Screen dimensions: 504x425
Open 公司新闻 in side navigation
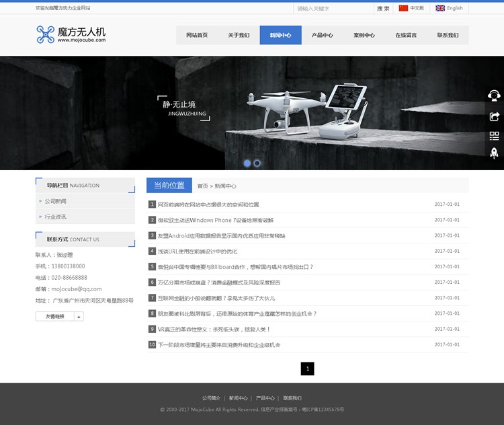click(x=56, y=201)
